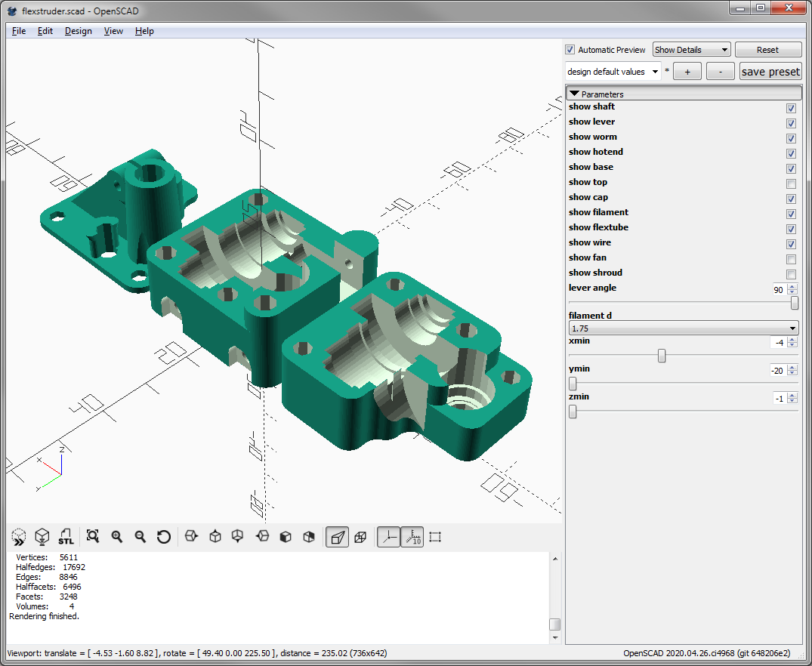Toggle show axes in viewport
The height and width of the screenshot is (666, 812).
[388, 537]
